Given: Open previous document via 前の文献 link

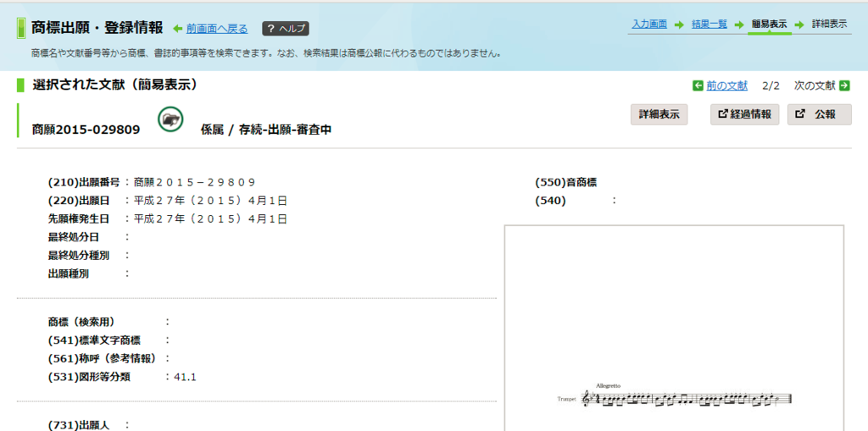Looking at the screenshot, I should [x=726, y=86].
